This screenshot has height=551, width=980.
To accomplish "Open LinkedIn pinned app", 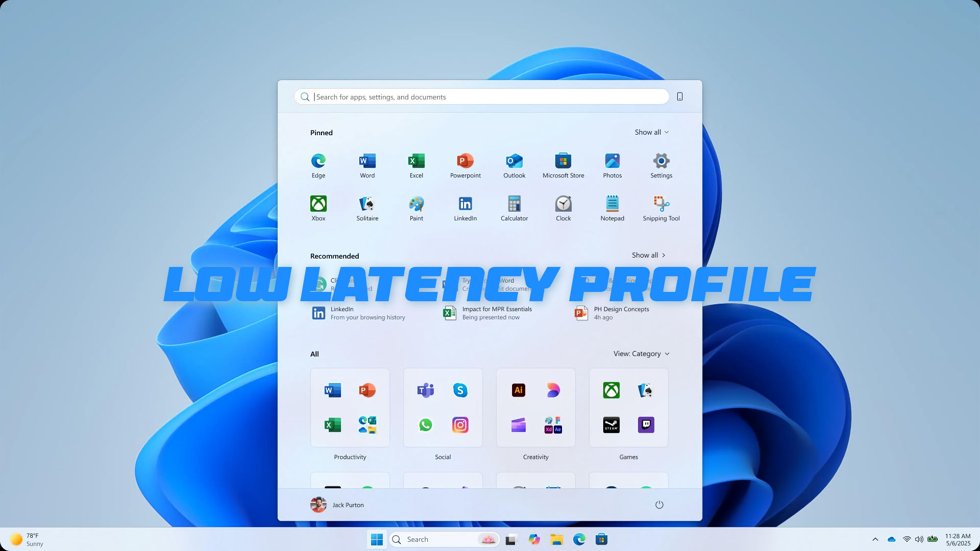I will click(465, 209).
